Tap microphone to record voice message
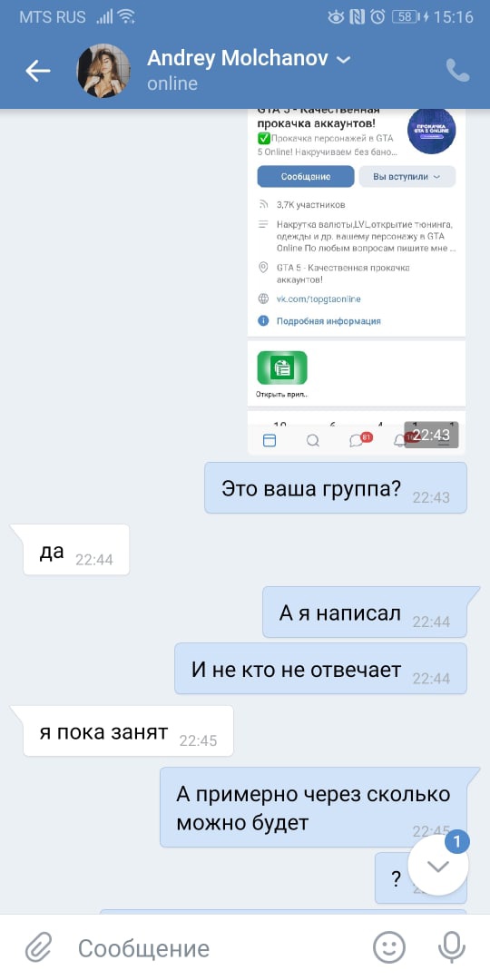 click(x=451, y=946)
